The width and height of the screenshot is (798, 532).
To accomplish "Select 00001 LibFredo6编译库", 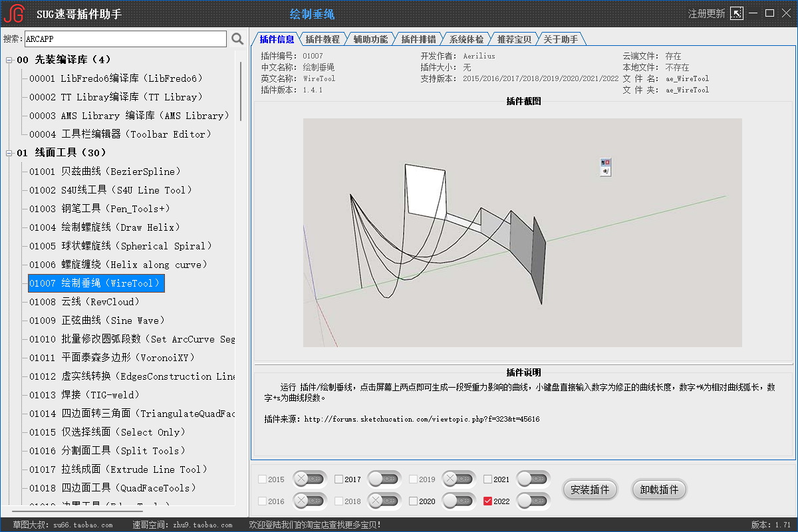I will [116, 78].
